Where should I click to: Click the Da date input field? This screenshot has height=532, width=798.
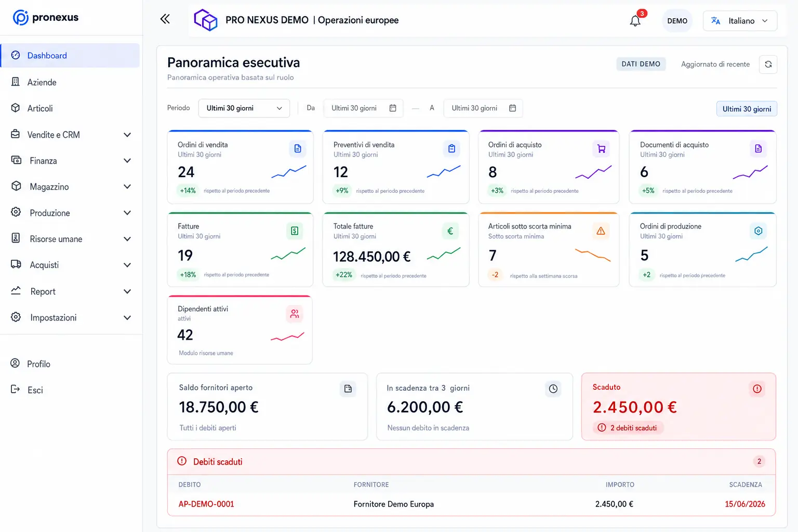(364, 108)
